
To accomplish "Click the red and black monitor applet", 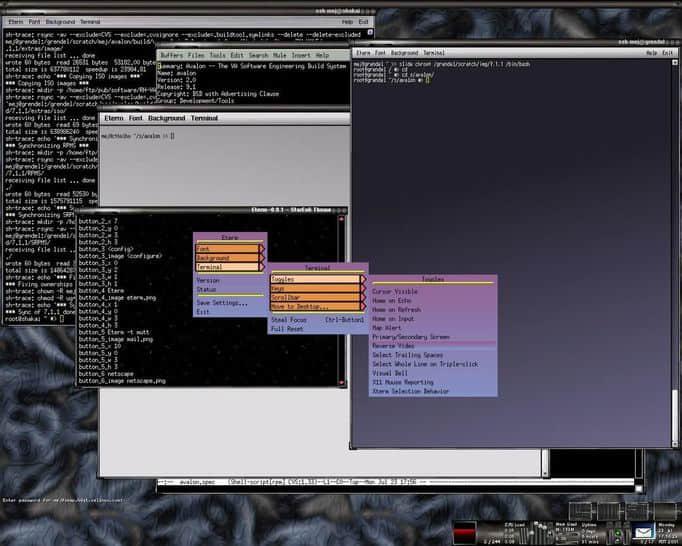I will point(463,531).
